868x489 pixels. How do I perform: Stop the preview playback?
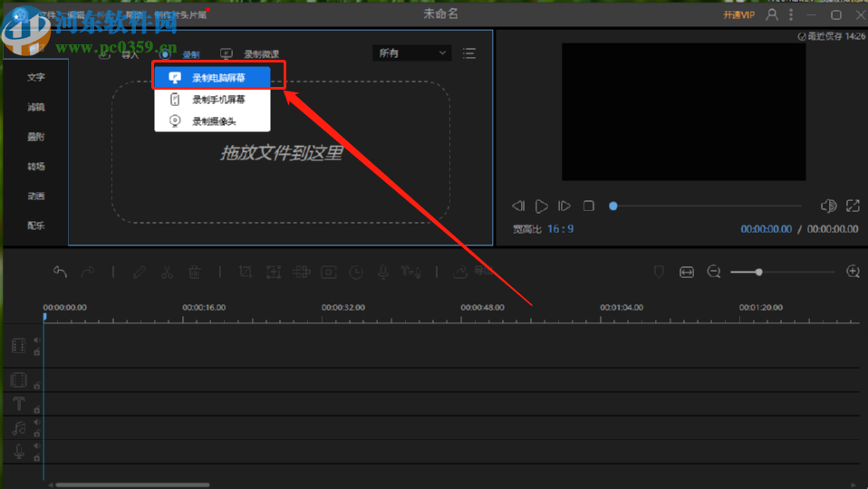coord(588,206)
